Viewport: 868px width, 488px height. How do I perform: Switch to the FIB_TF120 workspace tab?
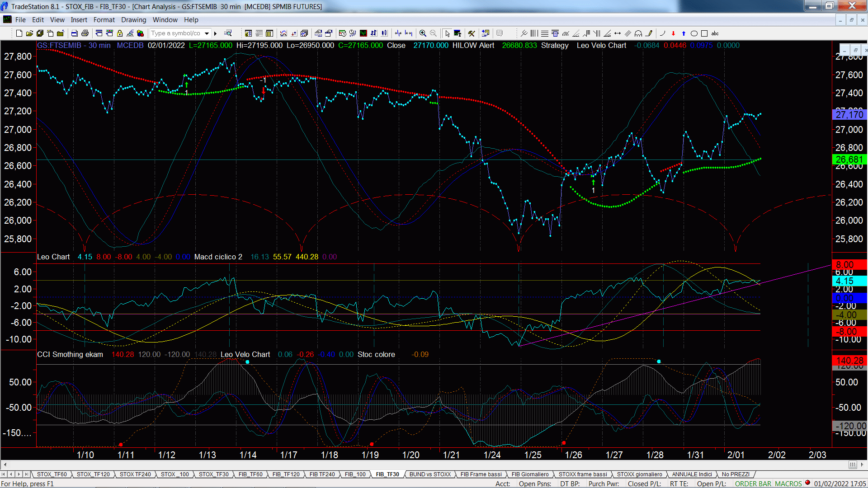point(286,474)
